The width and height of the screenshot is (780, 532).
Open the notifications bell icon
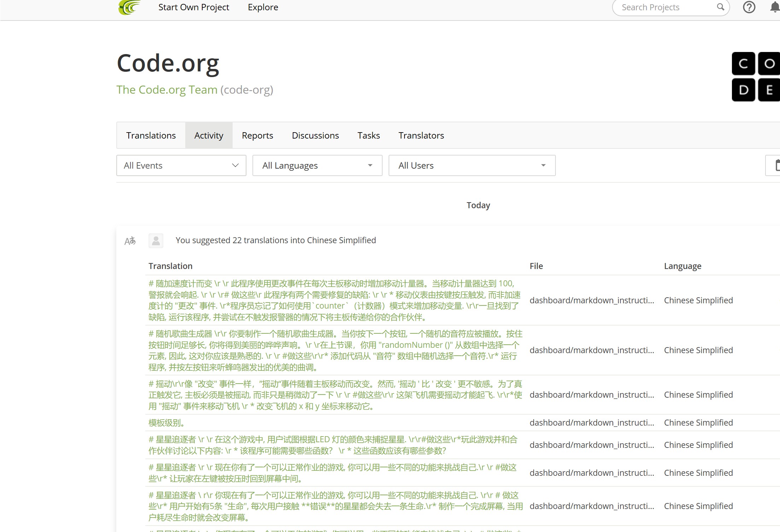774,7
